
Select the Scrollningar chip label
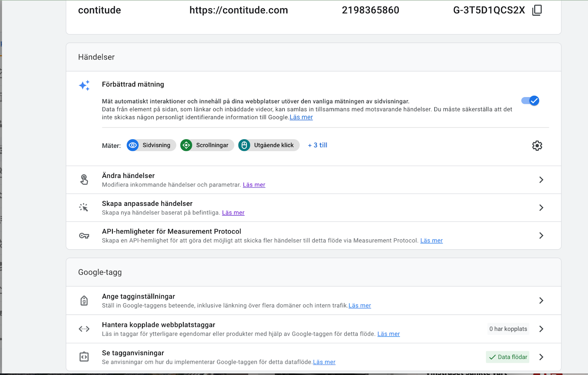pos(212,145)
